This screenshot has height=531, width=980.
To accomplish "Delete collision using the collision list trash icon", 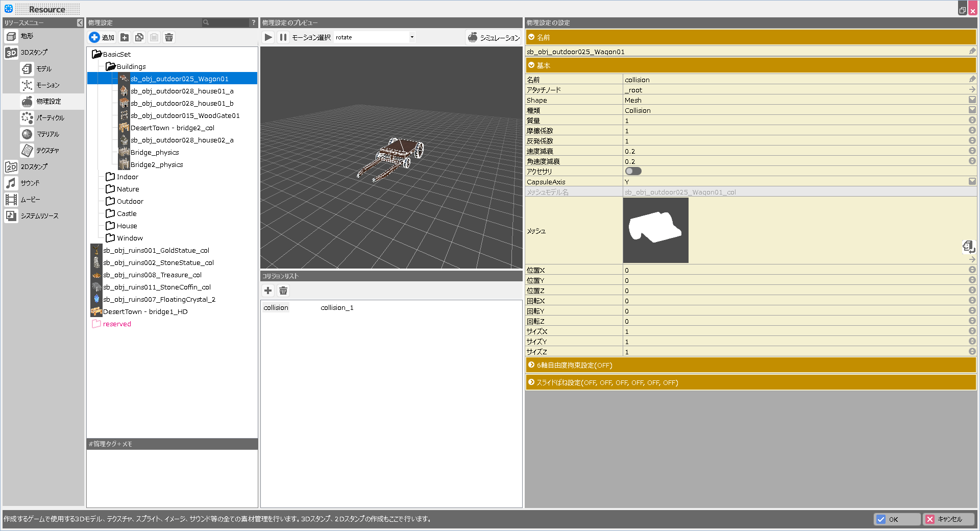I will (283, 291).
